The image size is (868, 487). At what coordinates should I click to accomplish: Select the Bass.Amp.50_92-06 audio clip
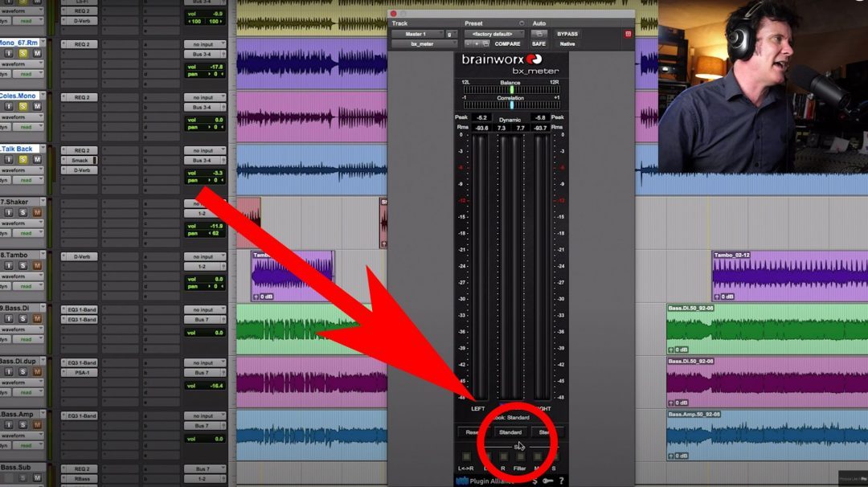point(768,435)
